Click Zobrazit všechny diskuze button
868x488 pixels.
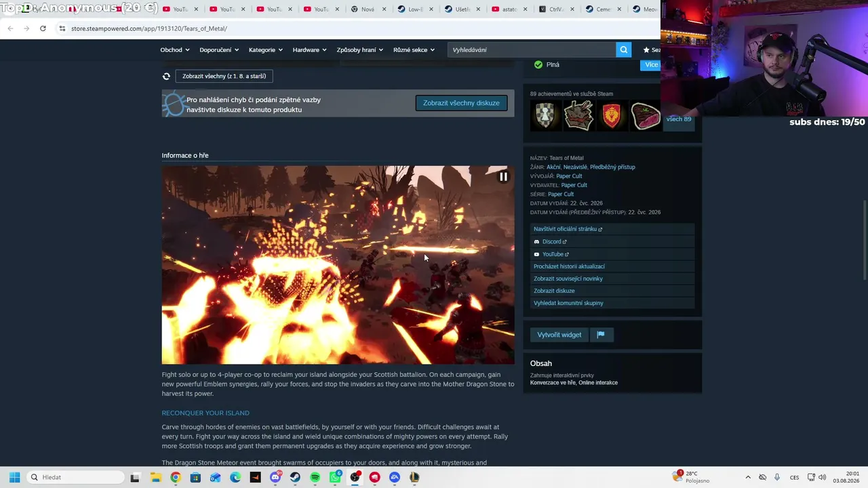461,103
